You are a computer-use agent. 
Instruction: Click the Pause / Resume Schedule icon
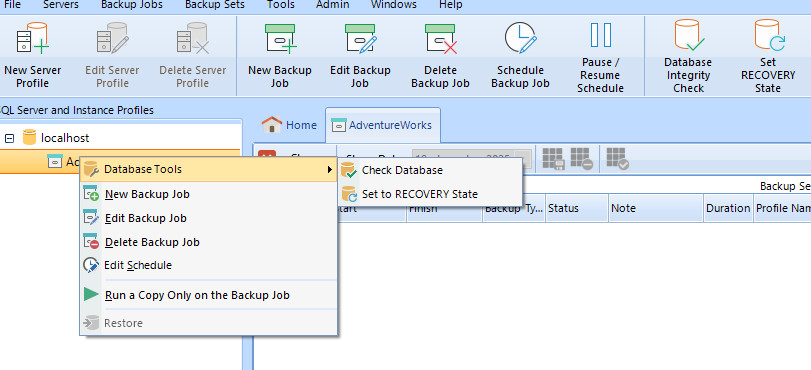click(600, 35)
